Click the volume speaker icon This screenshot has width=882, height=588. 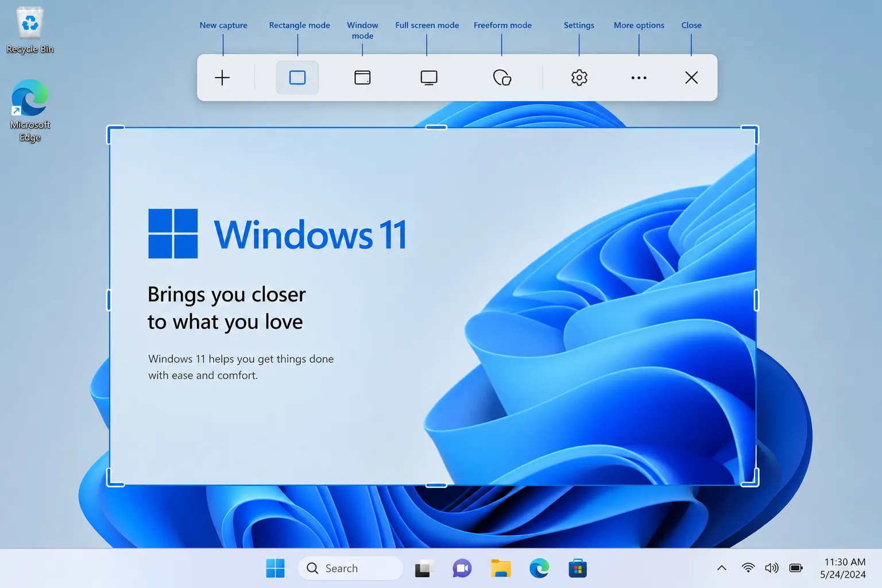click(x=772, y=568)
